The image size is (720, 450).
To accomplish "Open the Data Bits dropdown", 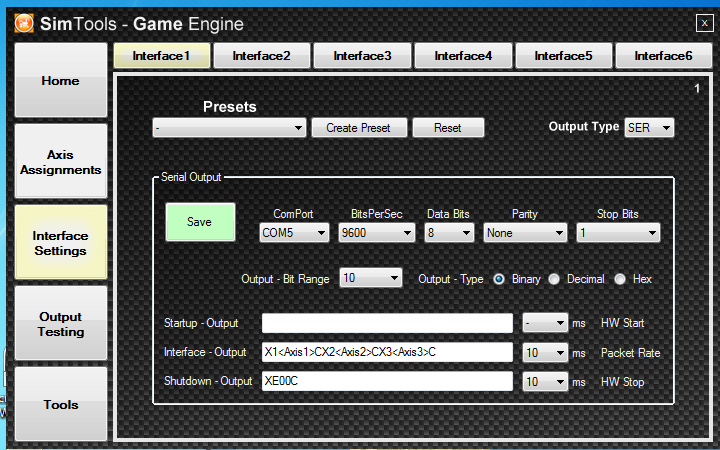I will tap(449, 233).
